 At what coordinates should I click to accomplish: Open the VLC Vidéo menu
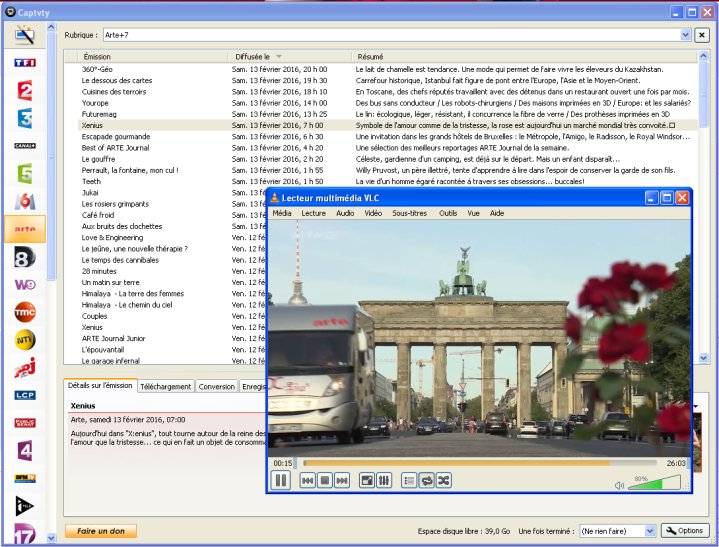[x=373, y=213]
